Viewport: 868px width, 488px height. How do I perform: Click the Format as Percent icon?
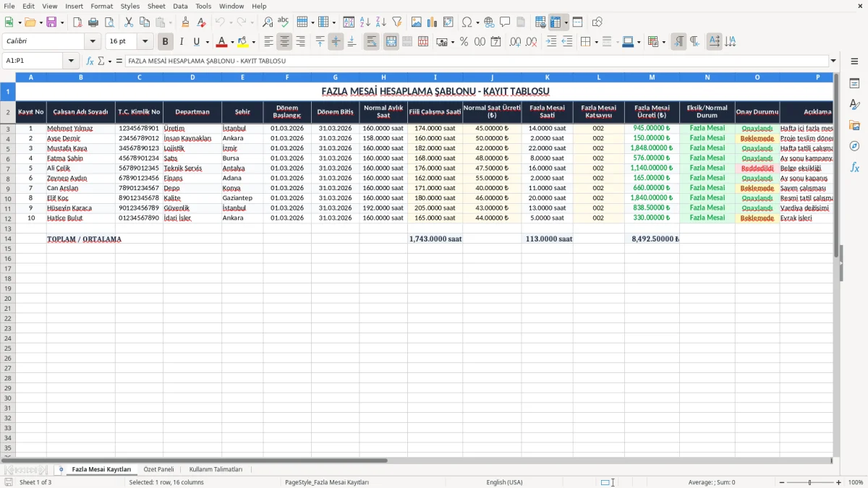coord(464,42)
